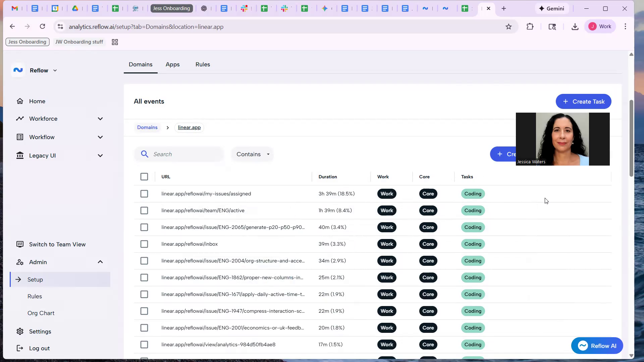Open the browser extensions puzzle icon

[530, 26]
